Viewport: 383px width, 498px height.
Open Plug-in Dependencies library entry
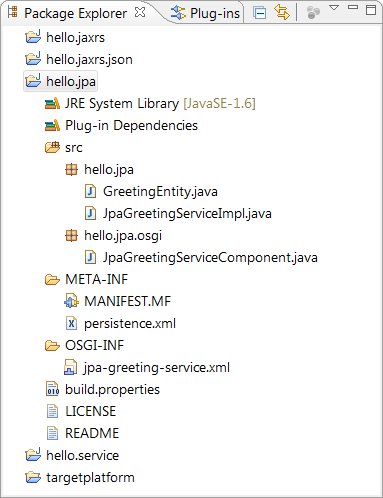coord(131,125)
